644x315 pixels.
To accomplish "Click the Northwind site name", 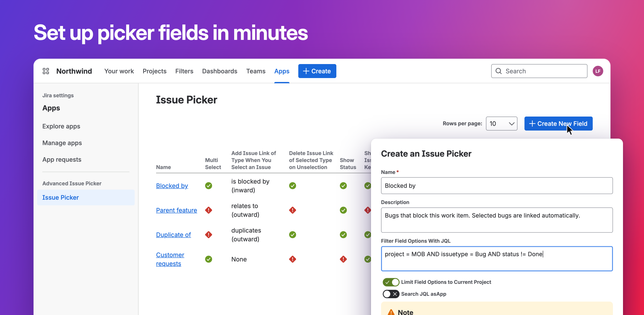I will 74,71.
